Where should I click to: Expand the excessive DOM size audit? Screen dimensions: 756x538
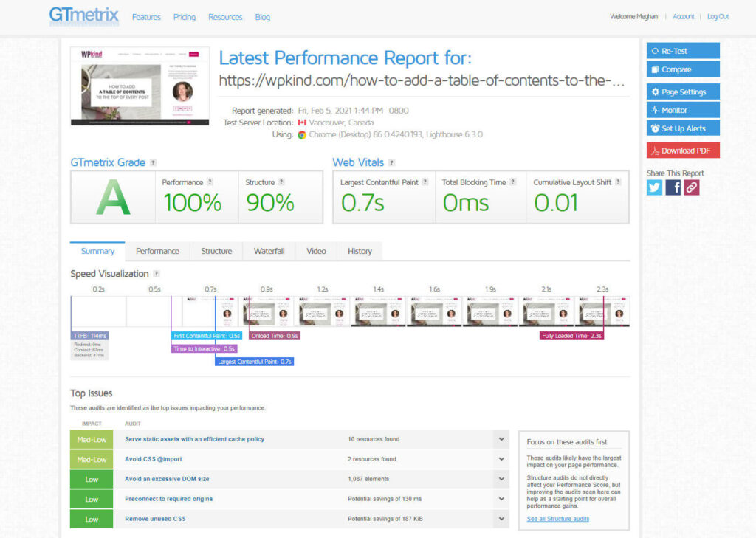501,479
